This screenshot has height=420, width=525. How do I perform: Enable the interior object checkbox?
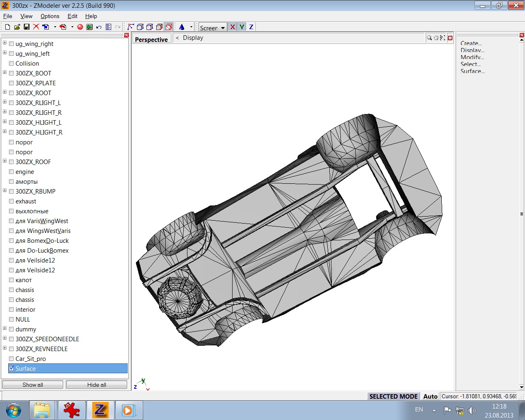(11, 310)
